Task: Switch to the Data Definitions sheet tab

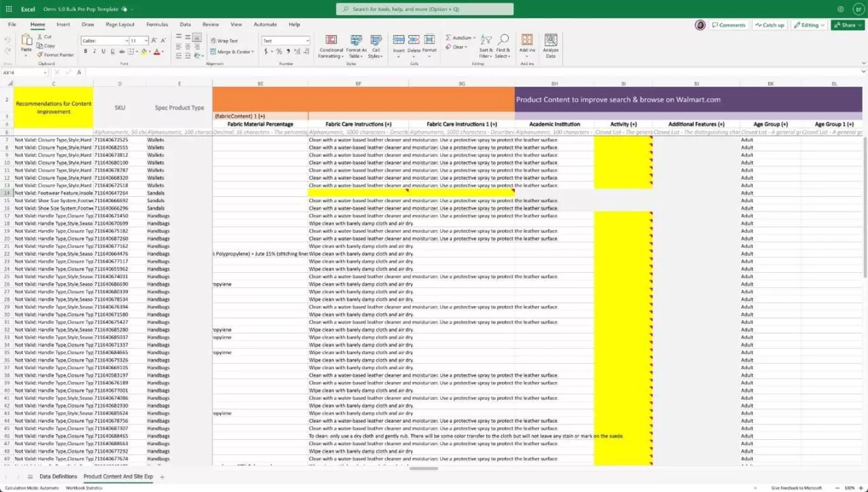Action: coord(58,477)
